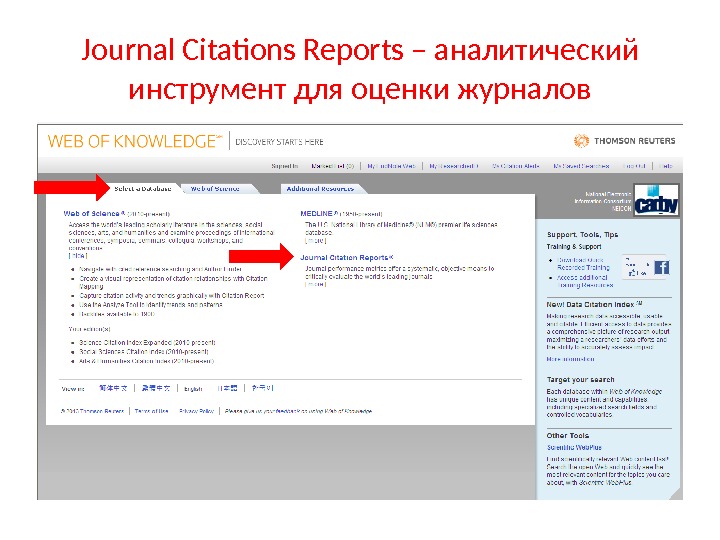
Task: Click the New! Data Citation Index heading
Action: pyautogui.click(x=595, y=304)
